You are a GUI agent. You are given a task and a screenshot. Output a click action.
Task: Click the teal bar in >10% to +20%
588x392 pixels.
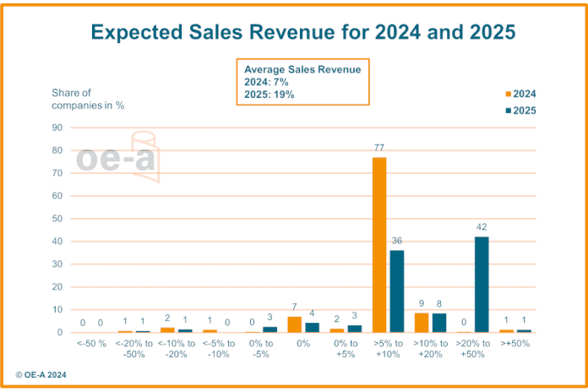click(x=439, y=323)
